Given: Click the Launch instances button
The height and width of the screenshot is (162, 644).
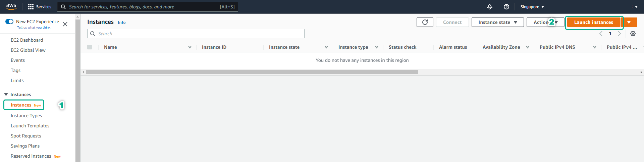Looking at the screenshot, I should [x=593, y=22].
